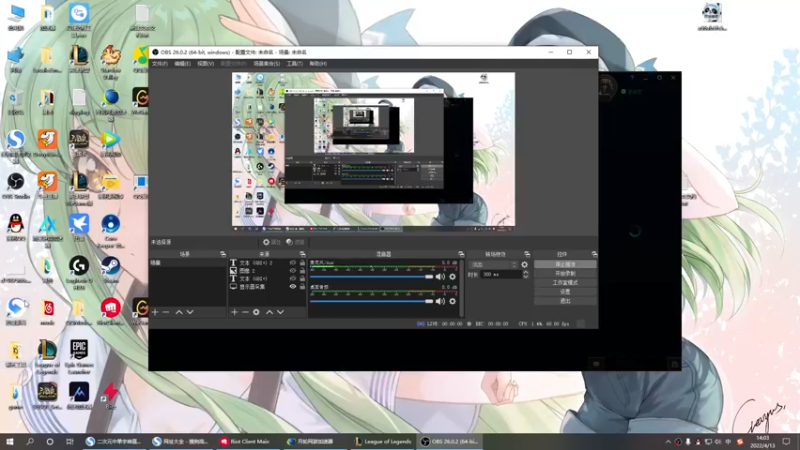Toggle the lock on the 图像 2 source
Viewport: 800px width, 450px height.
pyautogui.click(x=302, y=271)
